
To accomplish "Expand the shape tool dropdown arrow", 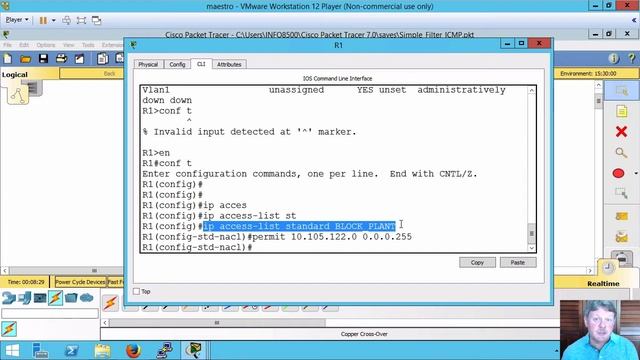I will click(x=636, y=173).
